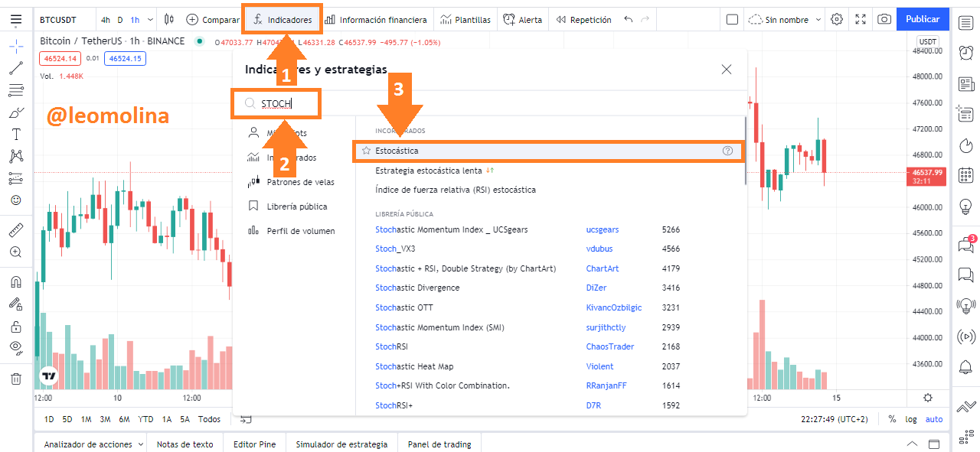The image size is (980, 452).
Task: Select the crosshair cursor tool
Action: (x=16, y=45)
